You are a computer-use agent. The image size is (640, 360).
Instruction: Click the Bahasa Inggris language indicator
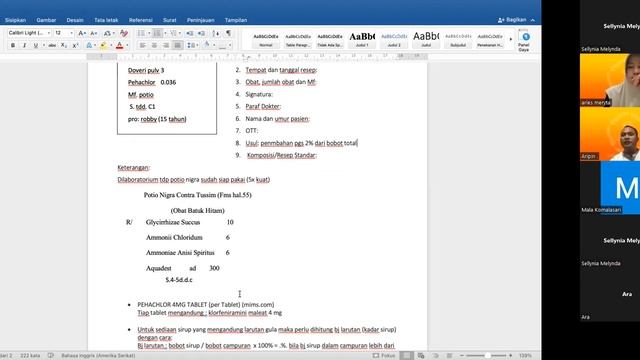coord(98,356)
